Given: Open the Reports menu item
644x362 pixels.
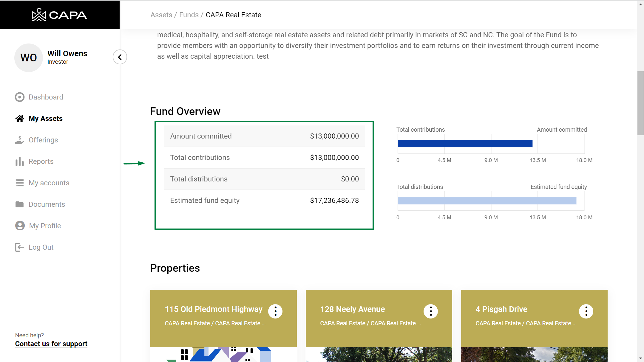Looking at the screenshot, I should pyautogui.click(x=41, y=161).
